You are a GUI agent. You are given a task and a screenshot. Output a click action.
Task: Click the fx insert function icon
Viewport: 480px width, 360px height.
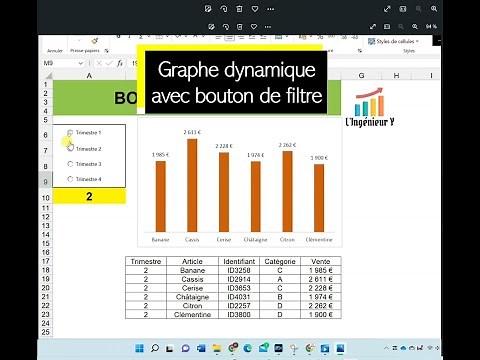tap(120, 63)
